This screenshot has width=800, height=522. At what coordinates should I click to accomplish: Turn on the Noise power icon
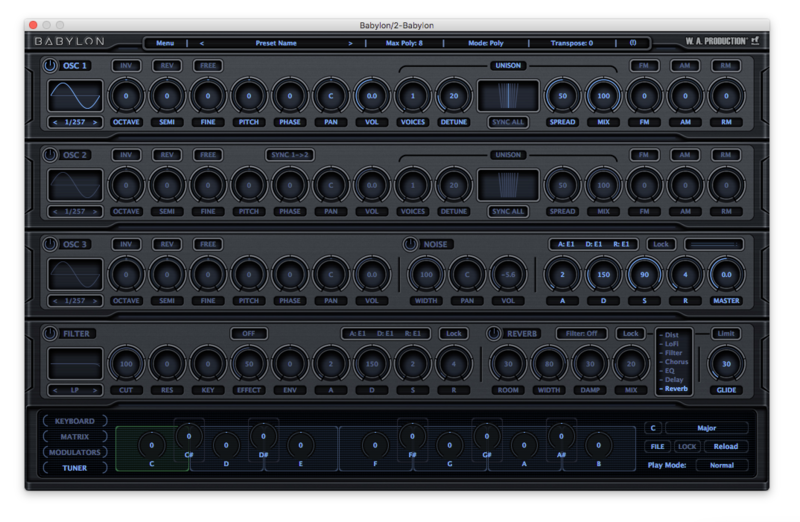pyautogui.click(x=410, y=244)
